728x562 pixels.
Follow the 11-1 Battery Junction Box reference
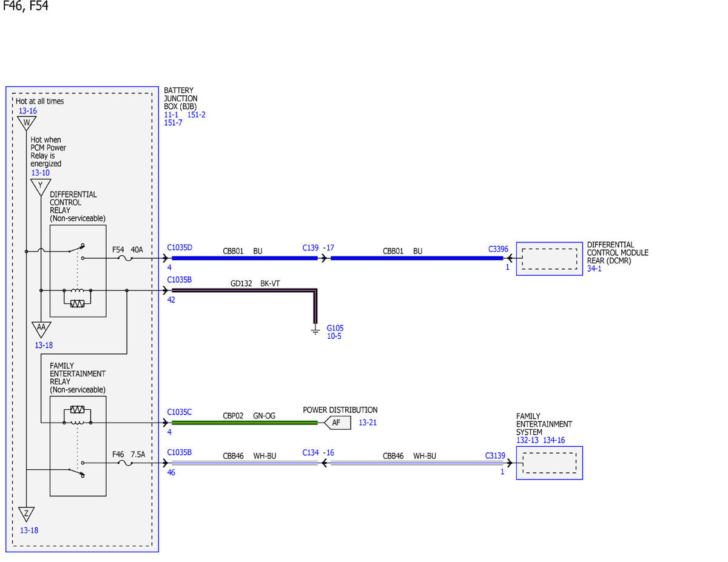(171, 115)
